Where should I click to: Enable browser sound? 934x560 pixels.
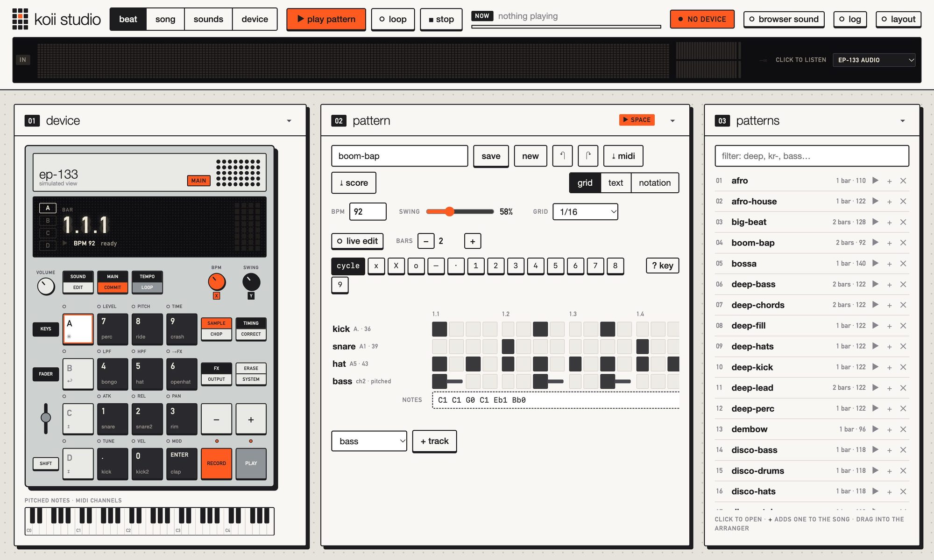(784, 19)
